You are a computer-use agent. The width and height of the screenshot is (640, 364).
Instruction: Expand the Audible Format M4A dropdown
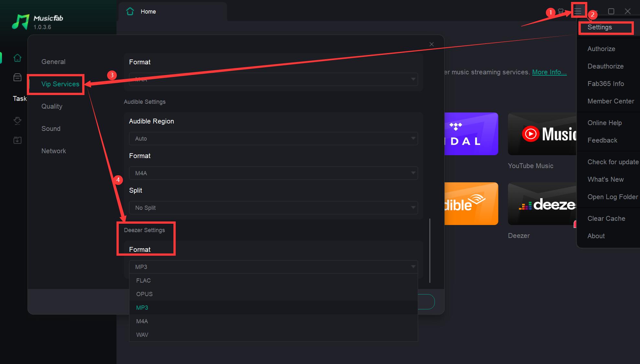[x=273, y=173]
